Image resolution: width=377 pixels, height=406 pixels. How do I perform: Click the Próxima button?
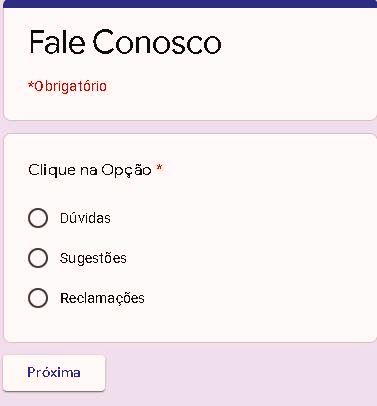click(x=54, y=373)
